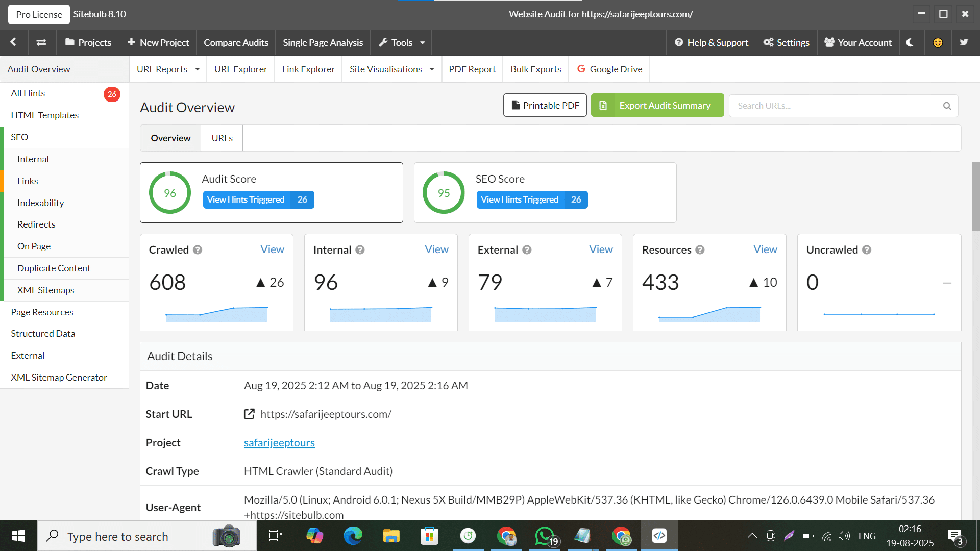Click the Crawled help question mark
Screen dimensions: 980x551
click(198, 249)
